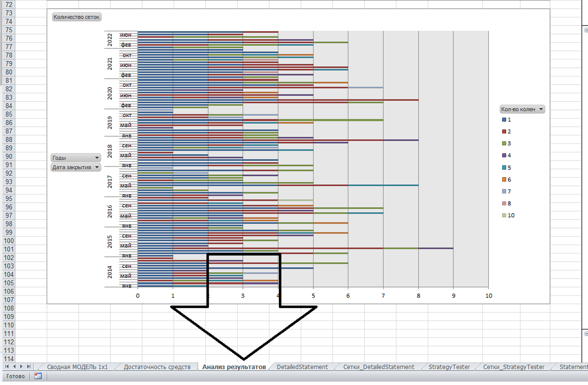Select the Анализ результатов sheet tab
Image resolution: width=588 pixels, height=385 pixels.
(234, 367)
